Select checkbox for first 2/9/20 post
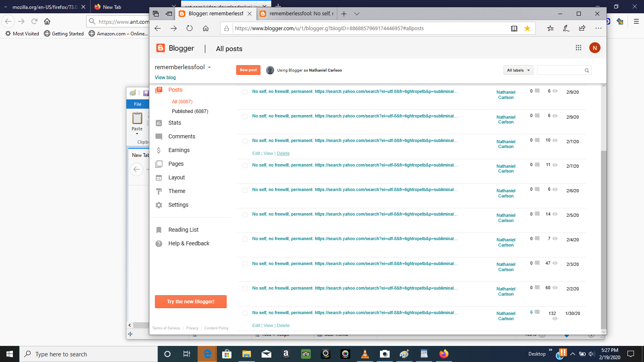Viewport: 644px width, 362px height. tap(245, 92)
